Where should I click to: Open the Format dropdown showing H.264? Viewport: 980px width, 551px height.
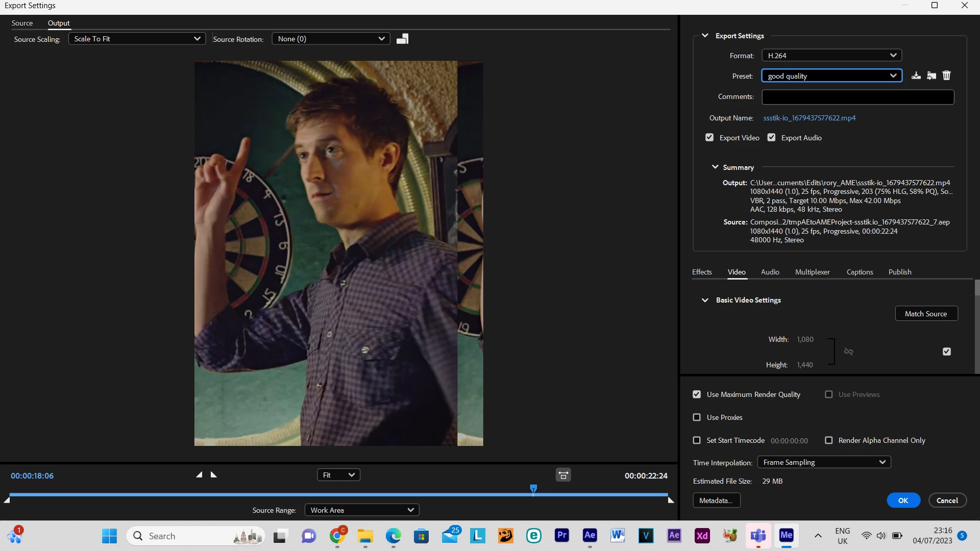click(x=831, y=55)
